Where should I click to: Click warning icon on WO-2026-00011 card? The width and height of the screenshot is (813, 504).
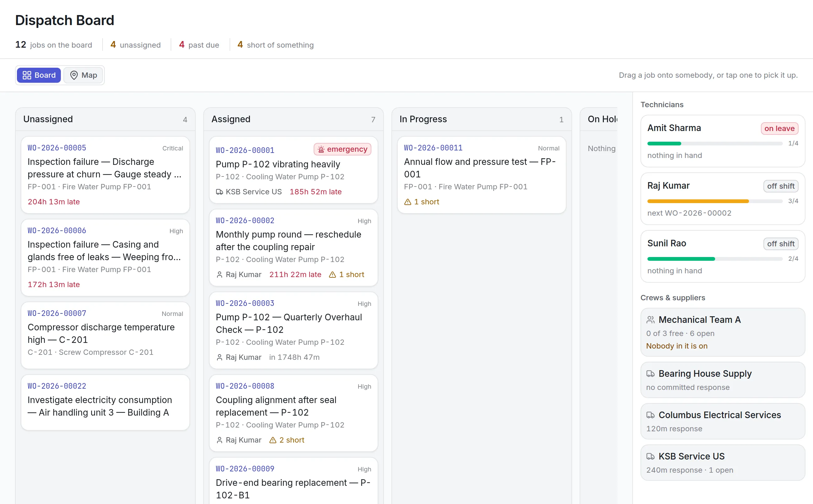tap(407, 202)
